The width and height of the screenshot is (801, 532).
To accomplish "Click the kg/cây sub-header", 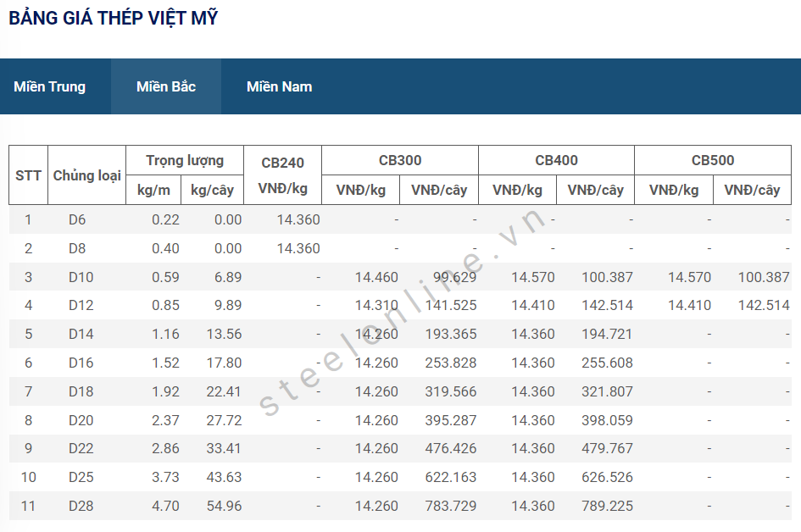I will click(x=212, y=191).
